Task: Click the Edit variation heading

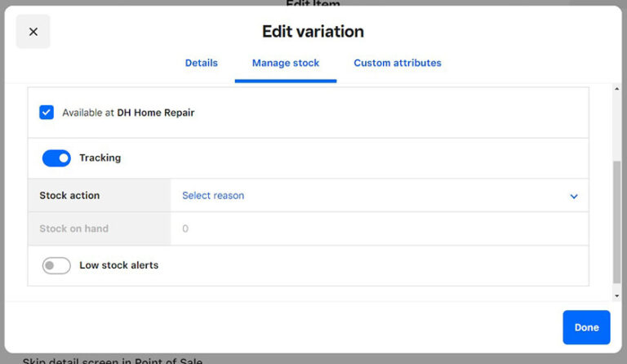Action: 313,32
